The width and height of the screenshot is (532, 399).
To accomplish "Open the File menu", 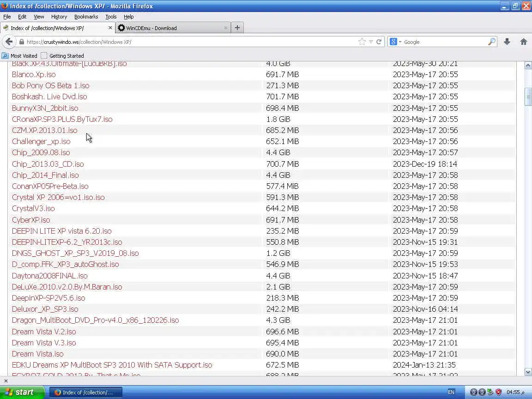I will 7,17.
